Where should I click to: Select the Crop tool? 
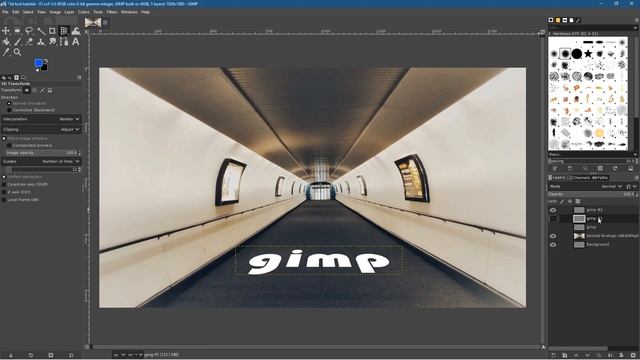[x=52, y=31]
